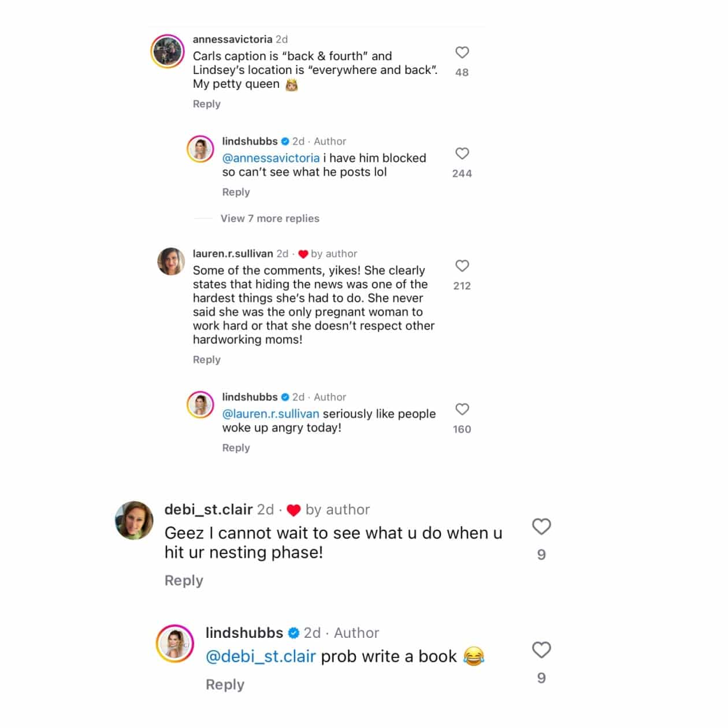Click the 212 like count to see likers
This screenshot has height=728, width=728.
(x=462, y=285)
